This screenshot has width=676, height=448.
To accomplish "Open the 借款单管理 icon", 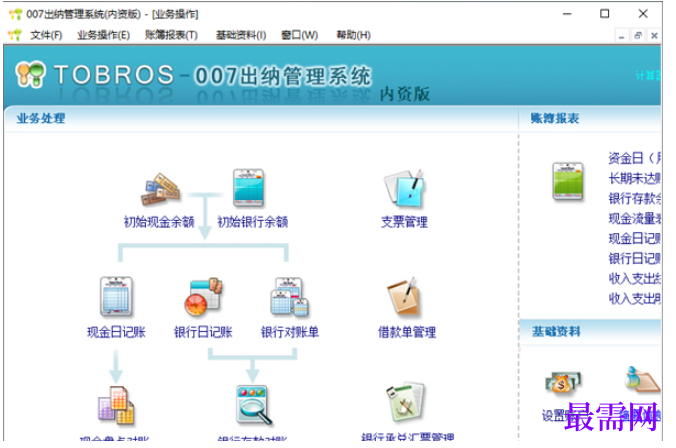I will click(x=404, y=298).
